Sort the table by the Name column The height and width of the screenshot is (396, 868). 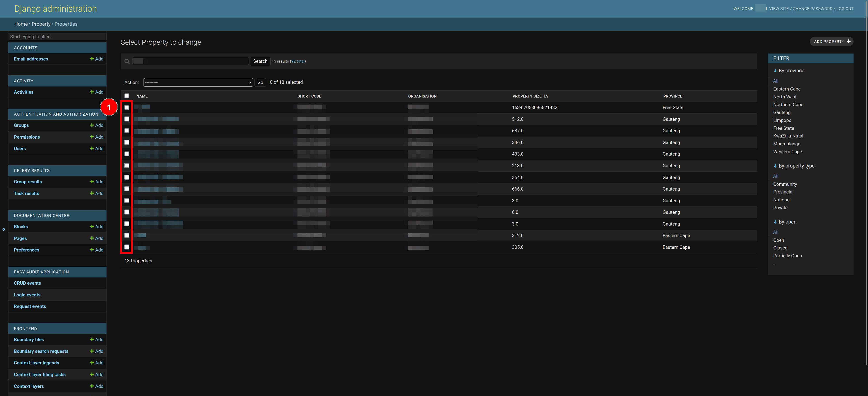142,96
